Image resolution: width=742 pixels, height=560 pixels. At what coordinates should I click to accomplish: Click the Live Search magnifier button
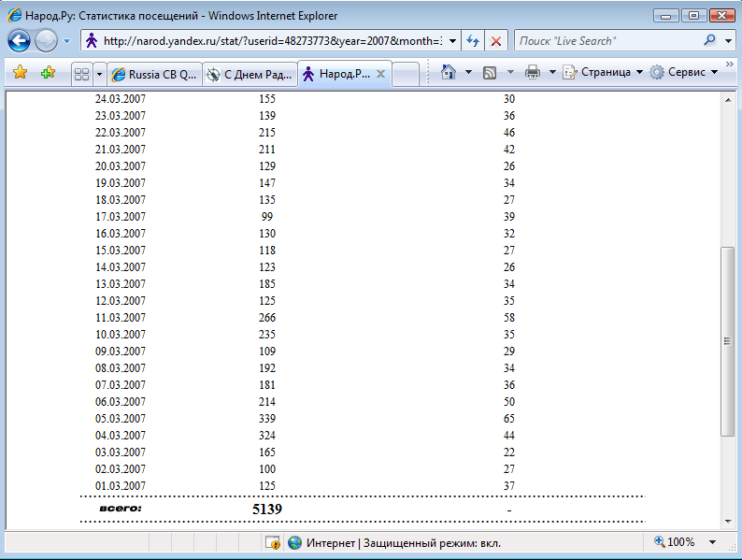click(709, 40)
